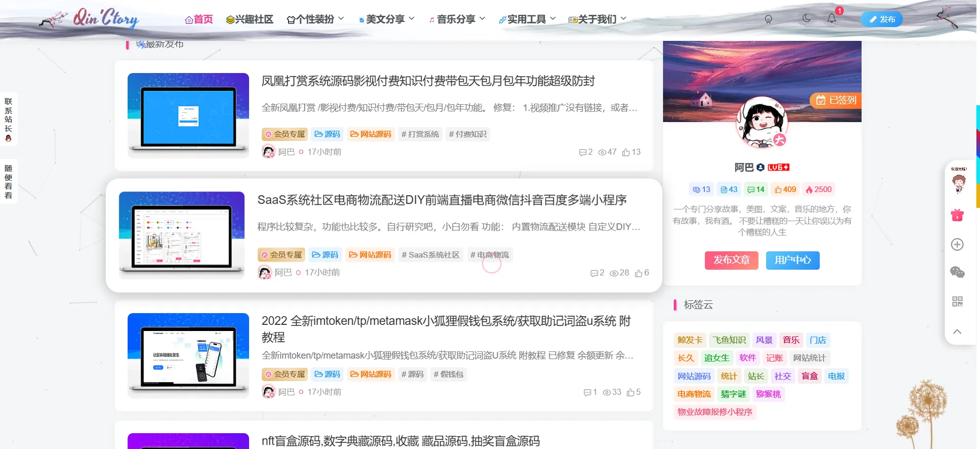
Task: Click author avatar on imtoken post
Action: [x=268, y=392]
